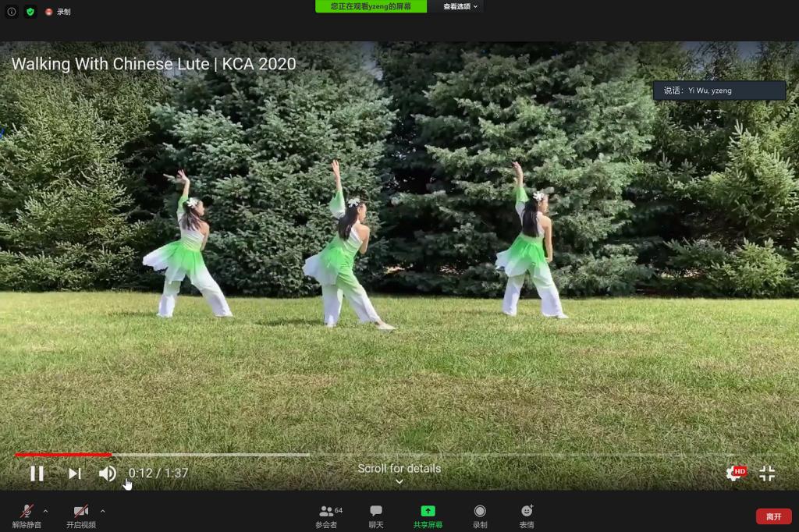The image size is (799, 532).
Task: Open the meeting info icon
Action: [x=12, y=12]
